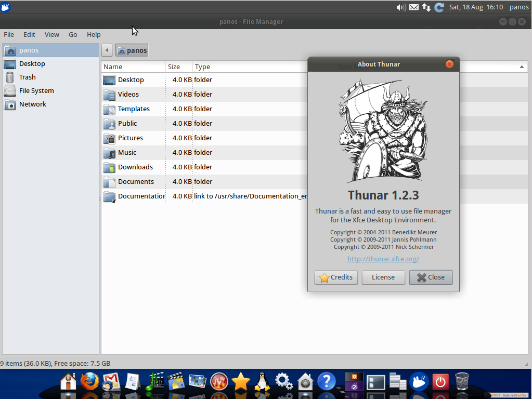Open the thunar.xfce.org link
Screen dimensions: 532x399
click(x=383, y=259)
